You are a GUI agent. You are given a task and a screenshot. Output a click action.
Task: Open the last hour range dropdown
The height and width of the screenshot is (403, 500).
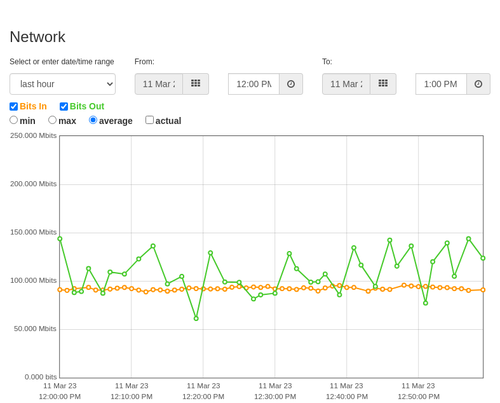[63, 84]
